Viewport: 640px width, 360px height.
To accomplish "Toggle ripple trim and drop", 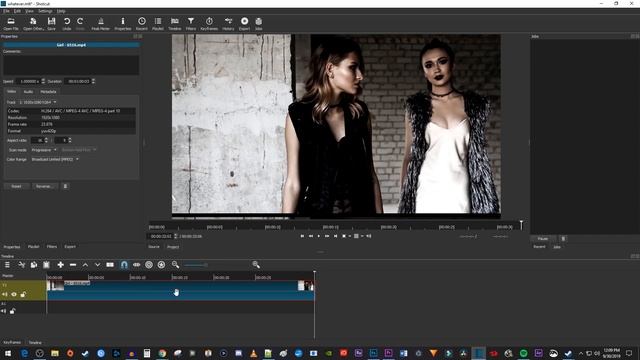I will coord(149,265).
